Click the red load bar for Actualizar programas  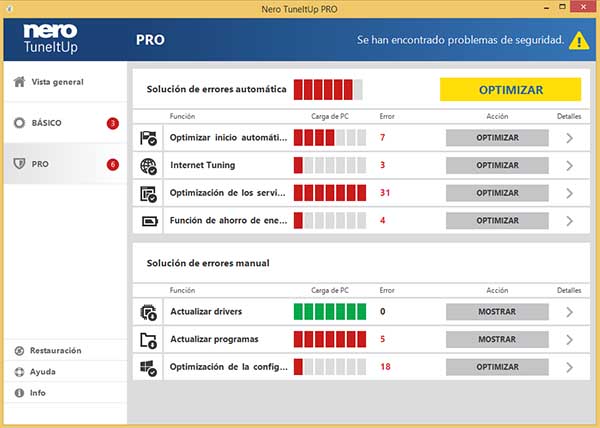tap(330, 339)
